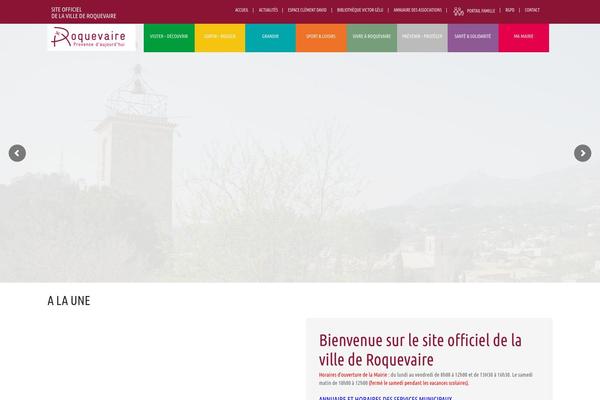600x400 pixels.
Task: Select Prévenir - Protéger grey menu
Action: (x=422, y=38)
